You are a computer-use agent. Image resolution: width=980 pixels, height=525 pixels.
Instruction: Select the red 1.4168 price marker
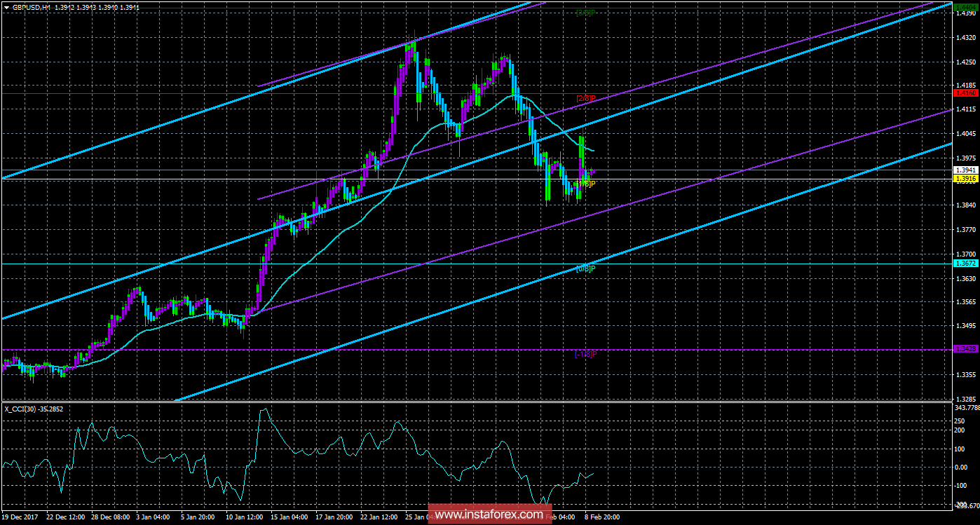click(x=967, y=91)
